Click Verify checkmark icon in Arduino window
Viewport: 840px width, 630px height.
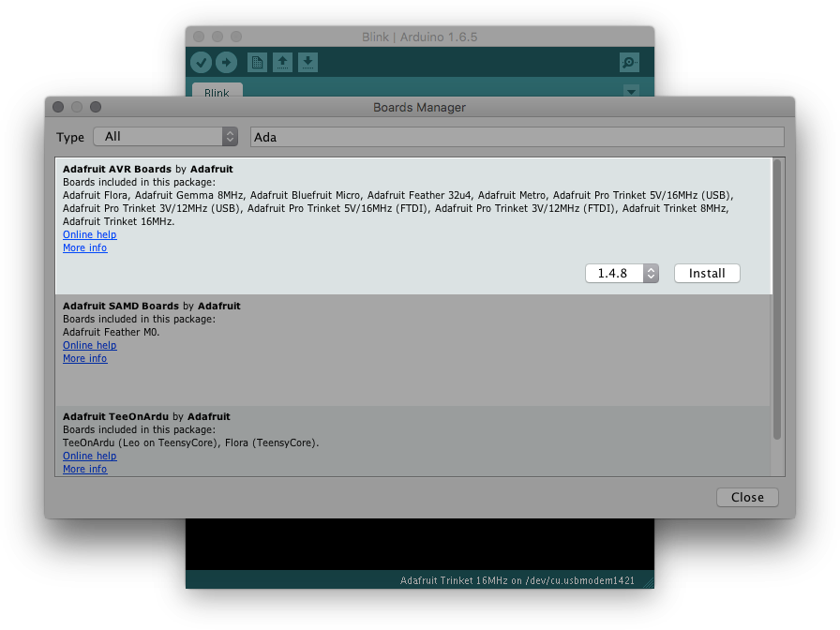coord(202,63)
